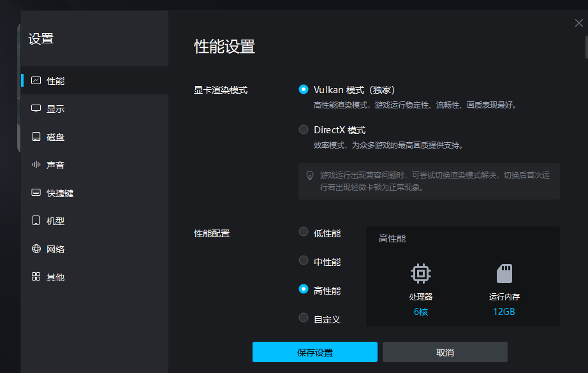This screenshot has width=588, height=373.
Task: Go to the 声音 settings tab
Action: (94, 165)
